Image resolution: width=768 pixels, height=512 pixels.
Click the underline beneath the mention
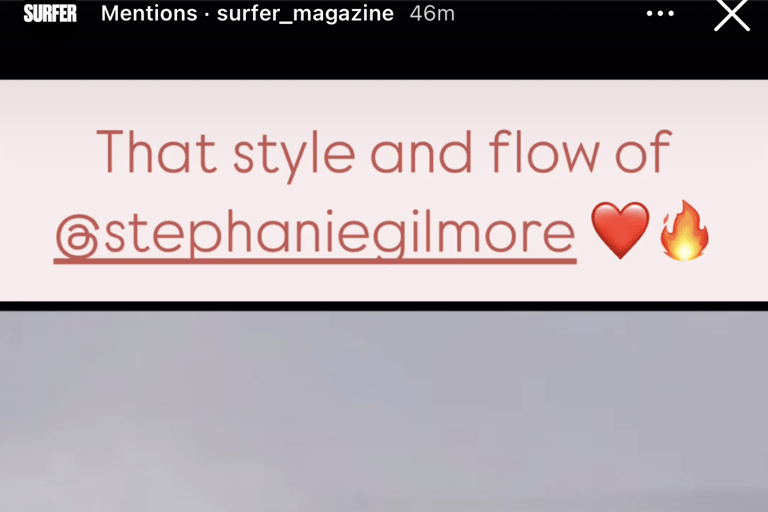315,262
